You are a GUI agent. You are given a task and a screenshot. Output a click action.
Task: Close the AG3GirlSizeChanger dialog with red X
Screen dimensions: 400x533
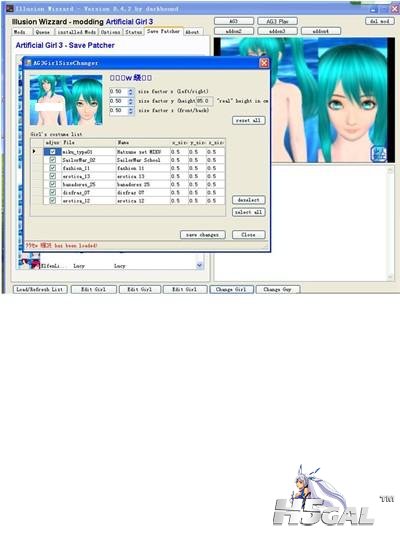pos(264,63)
